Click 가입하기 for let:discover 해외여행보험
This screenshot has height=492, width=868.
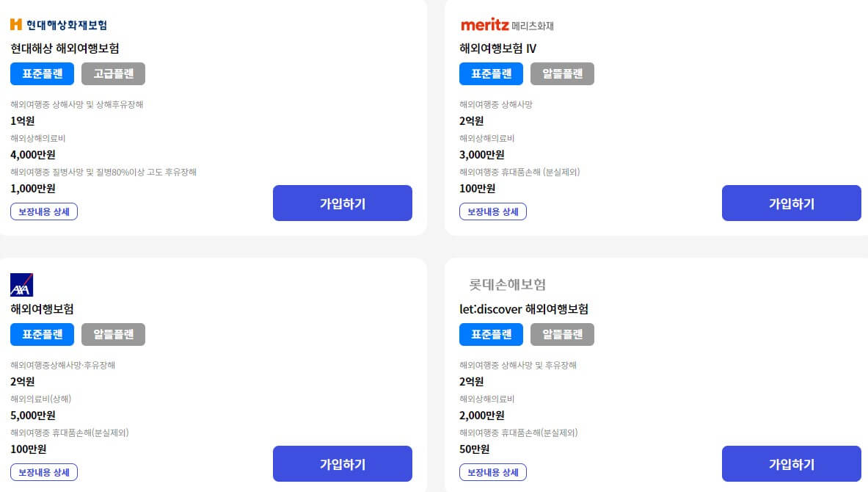791,463
